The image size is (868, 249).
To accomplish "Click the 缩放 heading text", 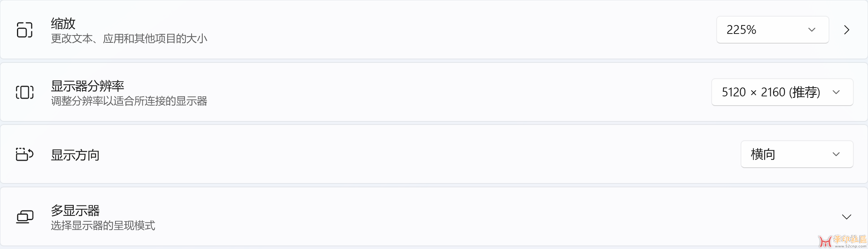I will click(63, 24).
